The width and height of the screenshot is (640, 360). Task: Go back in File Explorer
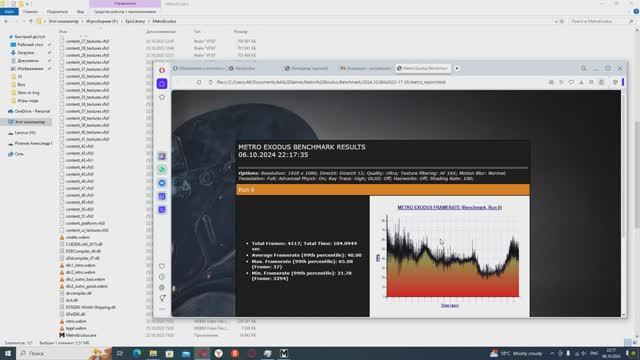click(6, 21)
